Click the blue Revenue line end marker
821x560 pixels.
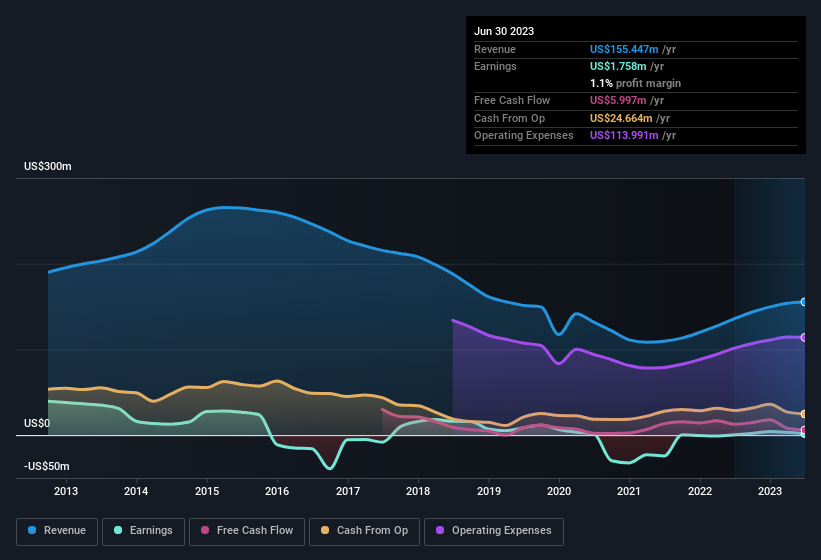(804, 302)
